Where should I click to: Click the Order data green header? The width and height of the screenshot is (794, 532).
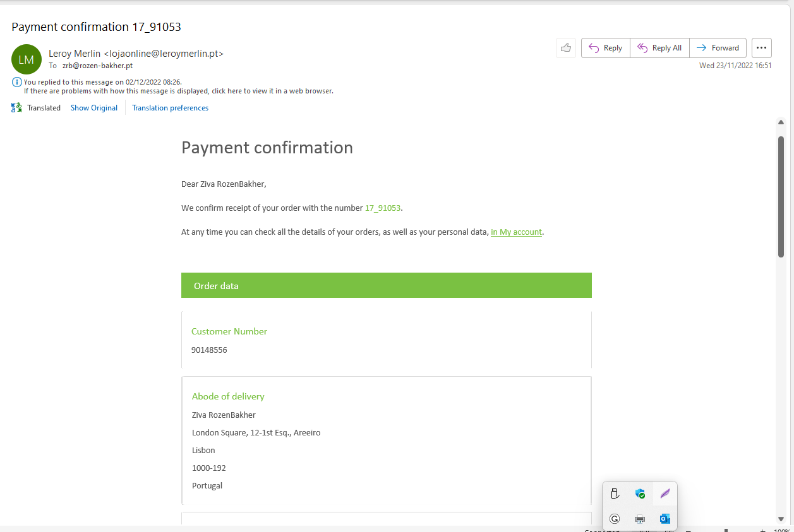[387, 285]
